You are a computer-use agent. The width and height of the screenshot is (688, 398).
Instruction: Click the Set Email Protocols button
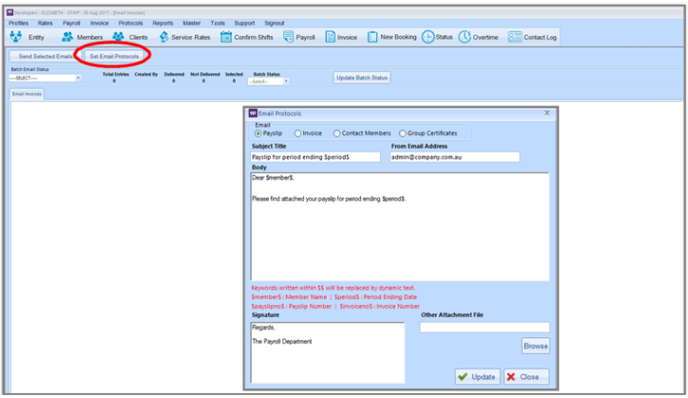[x=114, y=56]
